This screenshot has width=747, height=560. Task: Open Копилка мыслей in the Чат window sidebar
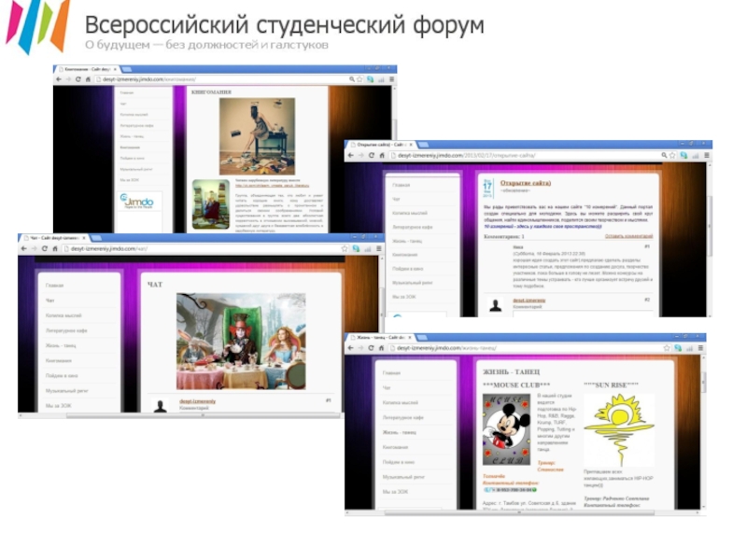(63, 315)
